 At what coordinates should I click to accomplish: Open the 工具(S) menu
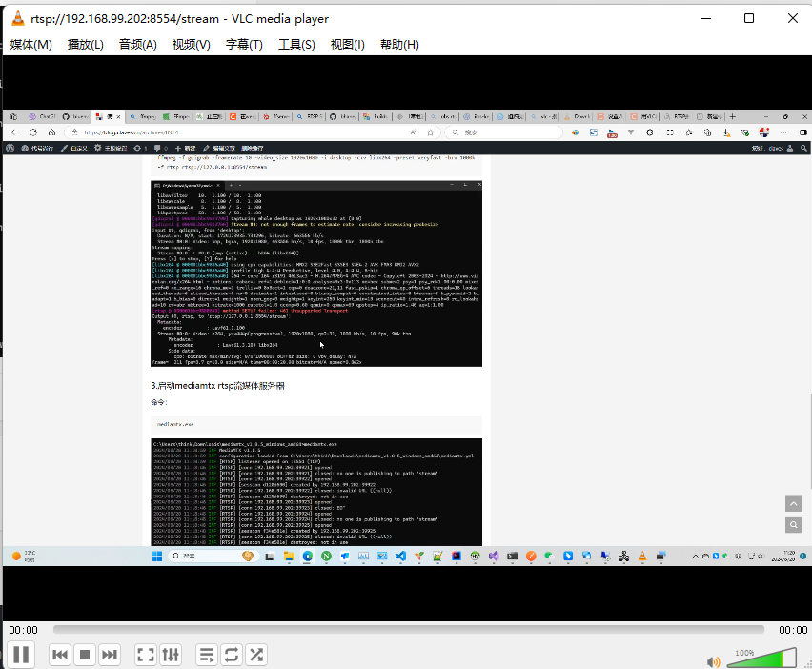[x=296, y=45]
